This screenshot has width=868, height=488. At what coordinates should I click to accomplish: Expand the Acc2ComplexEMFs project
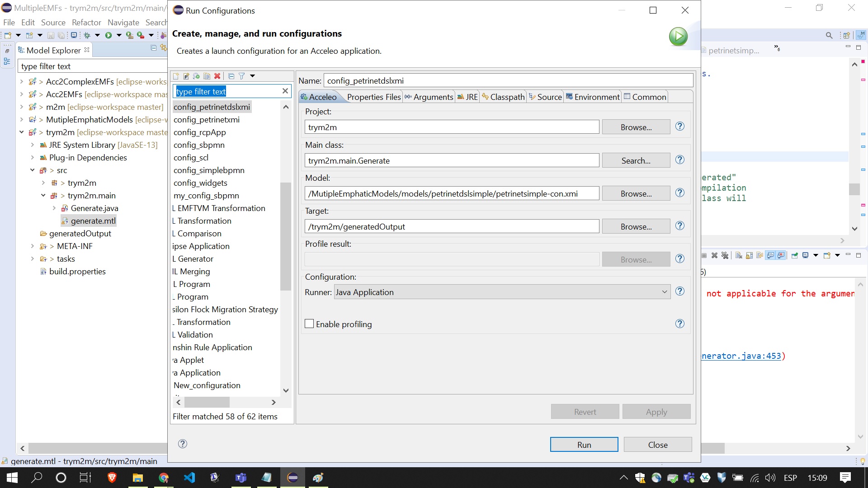(x=21, y=82)
